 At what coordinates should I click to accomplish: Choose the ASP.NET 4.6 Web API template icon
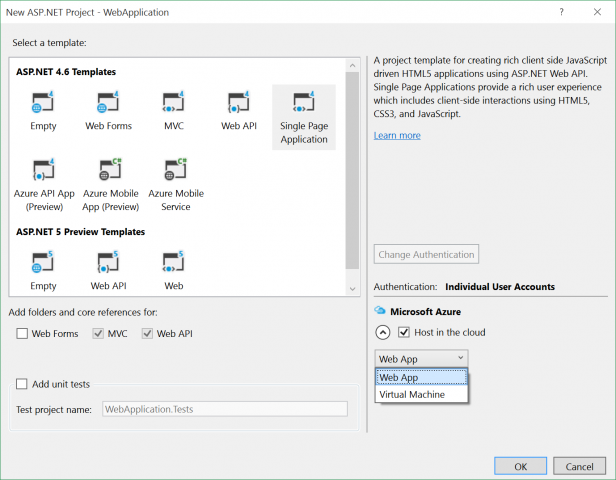[x=238, y=102]
